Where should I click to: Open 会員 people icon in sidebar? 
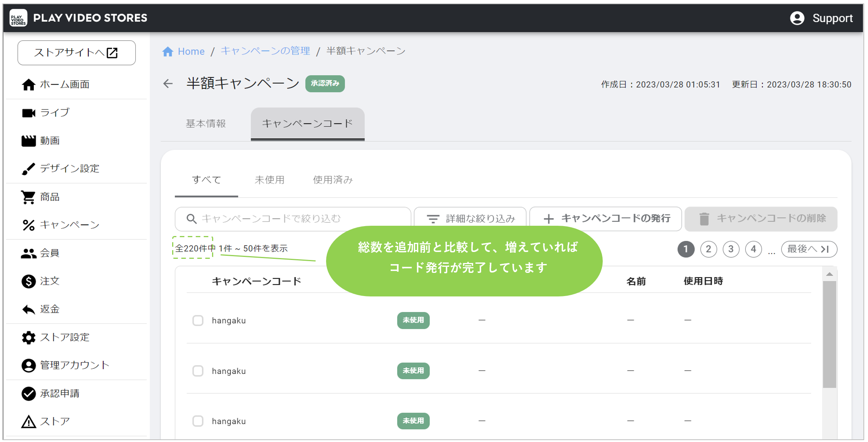(29, 253)
